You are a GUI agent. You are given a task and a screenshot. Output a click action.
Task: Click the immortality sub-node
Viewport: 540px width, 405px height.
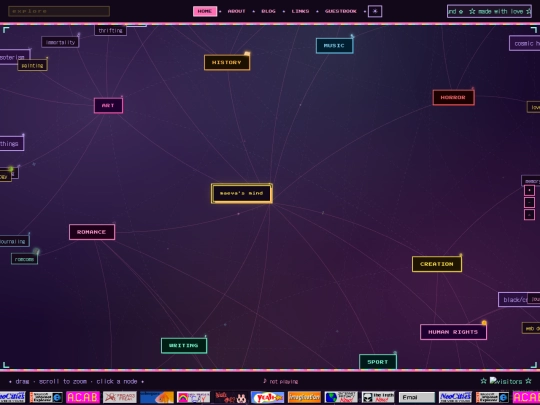pyautogui.click(x=60, y=42)
